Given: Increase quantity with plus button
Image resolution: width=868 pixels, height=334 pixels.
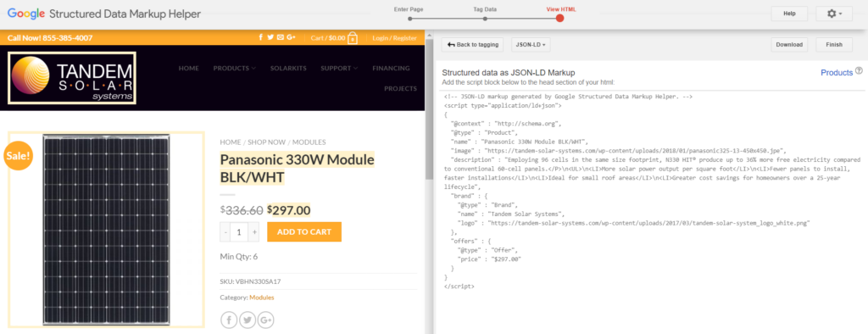Looking at the screenshot, I should pyautogui.click(x=254, y=232).
